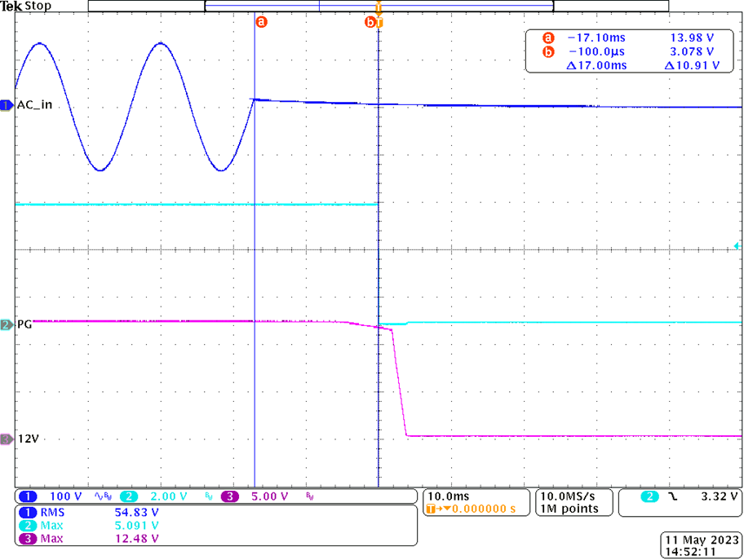Click the 2.00 V channel 2 scale
Viewport: 744px width, 560px height.
click(x=168, y=496)
